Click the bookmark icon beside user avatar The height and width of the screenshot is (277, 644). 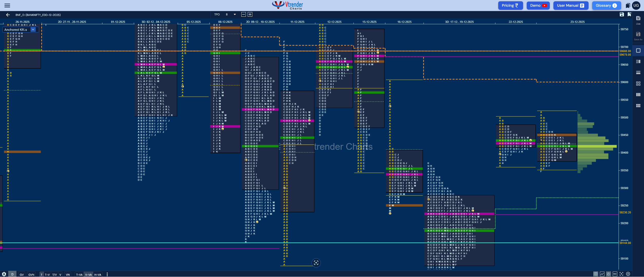pos(628,5)
